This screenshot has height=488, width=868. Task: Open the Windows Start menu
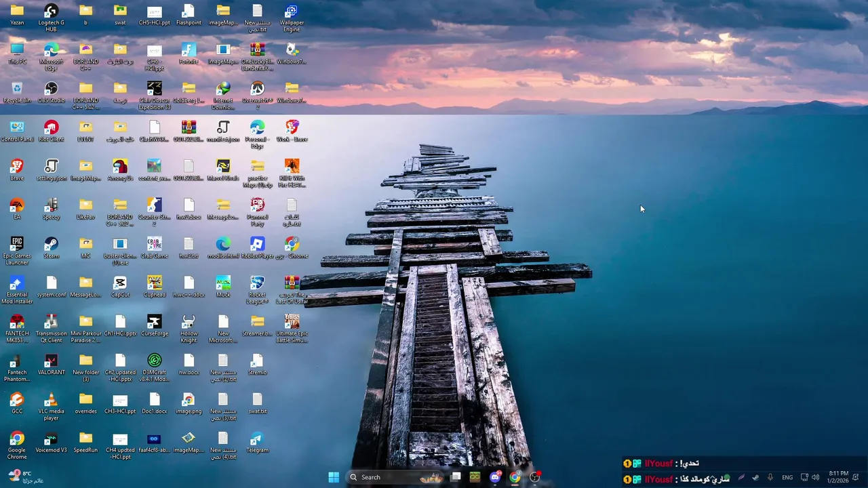334,477
